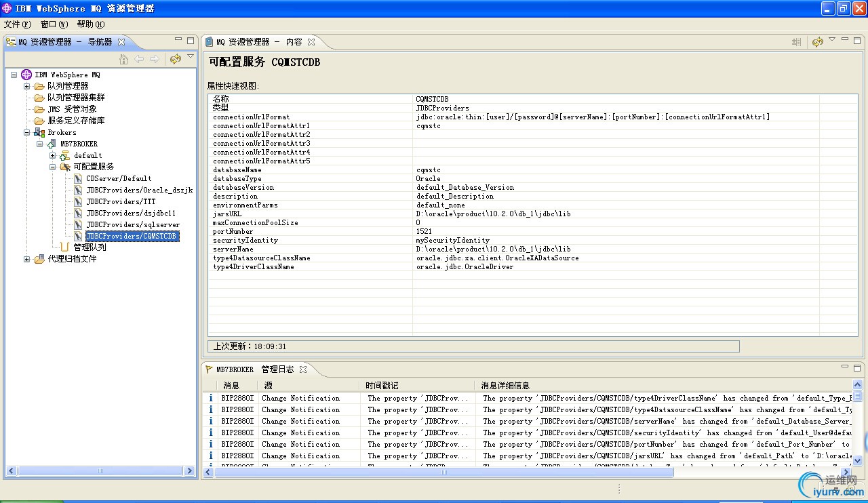Collapse the Brokers node
Screen dimensions: 868x503
[x=26, y=132]
